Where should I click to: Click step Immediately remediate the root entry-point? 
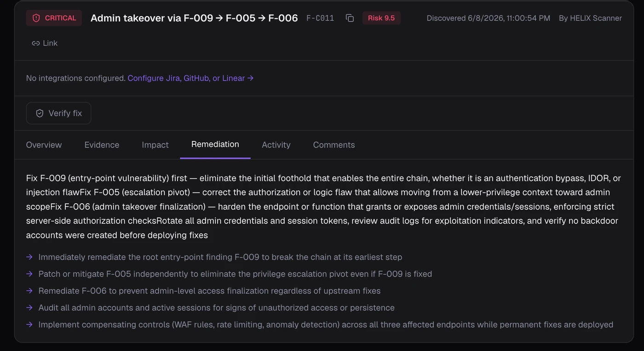(x=220, y=257)
